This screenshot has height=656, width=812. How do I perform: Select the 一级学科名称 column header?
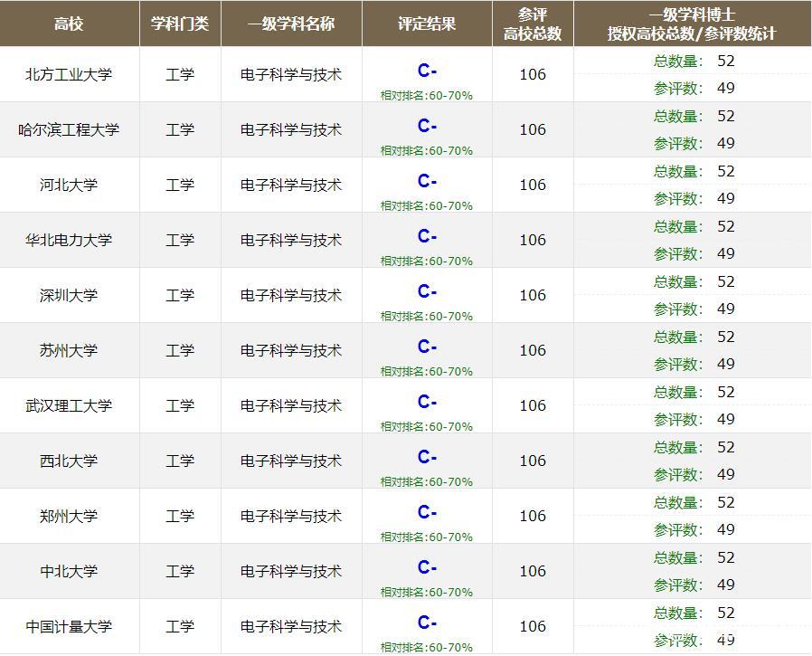[291, 24]
